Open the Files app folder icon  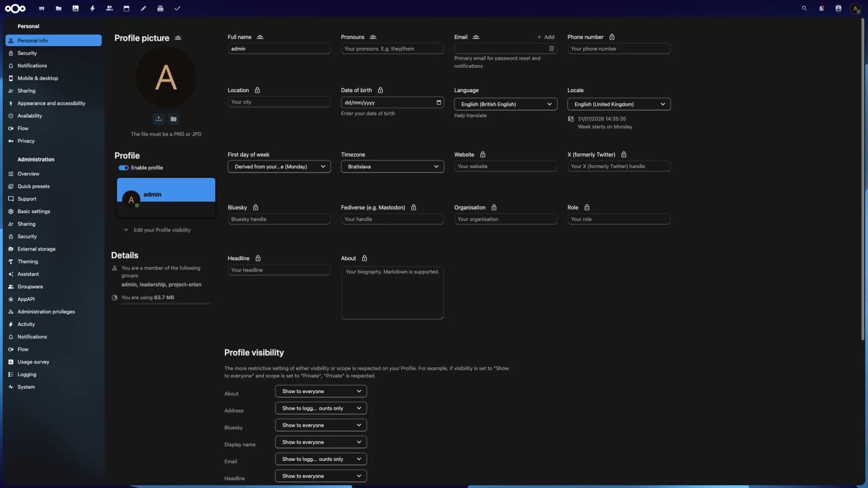pyautogui.click(x=59, y=8)
